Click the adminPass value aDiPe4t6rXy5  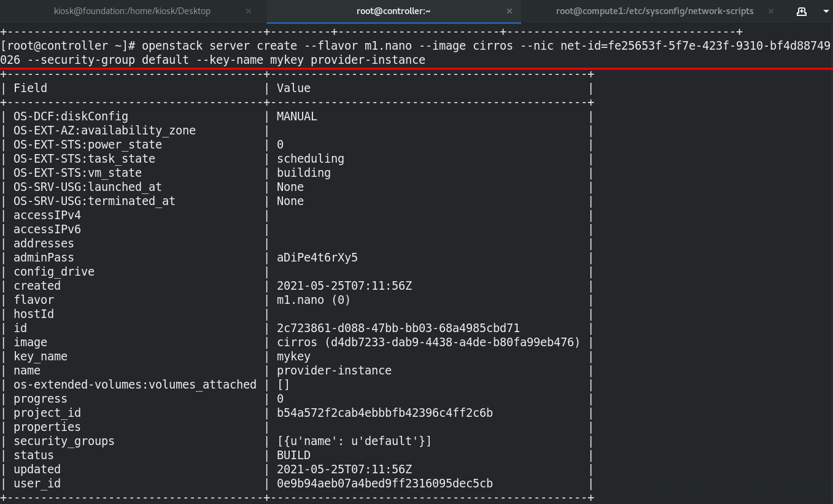click(x=317, y=258)
